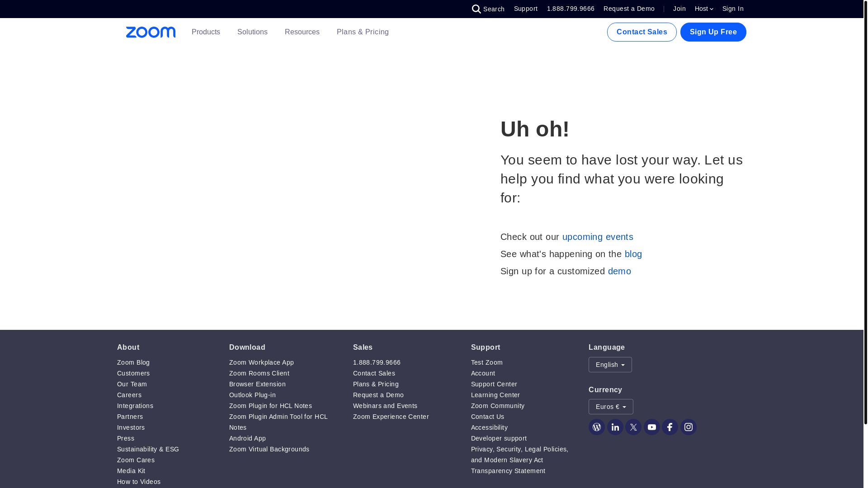This screenshot has height=488, width=868.
Task: Open Account footer link
Action: (483, 373)
